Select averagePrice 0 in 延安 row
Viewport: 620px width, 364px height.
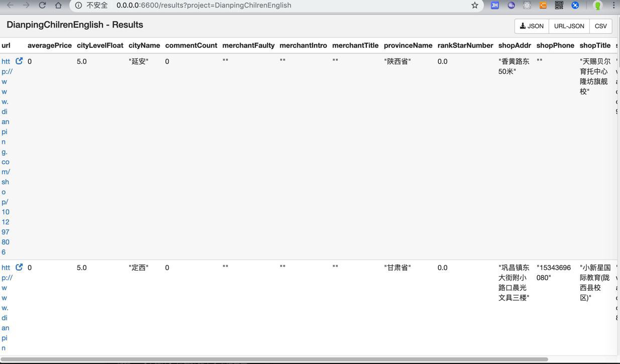click(x=30, y=61)
